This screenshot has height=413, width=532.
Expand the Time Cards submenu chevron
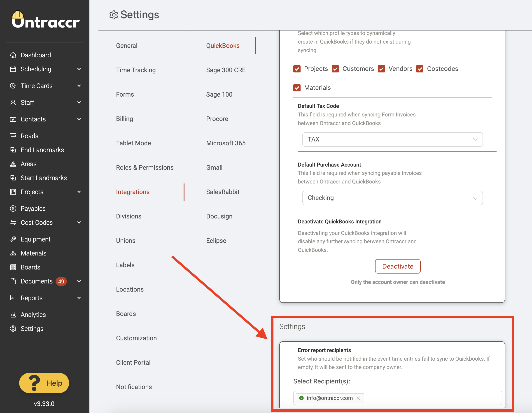click(79, 86)
